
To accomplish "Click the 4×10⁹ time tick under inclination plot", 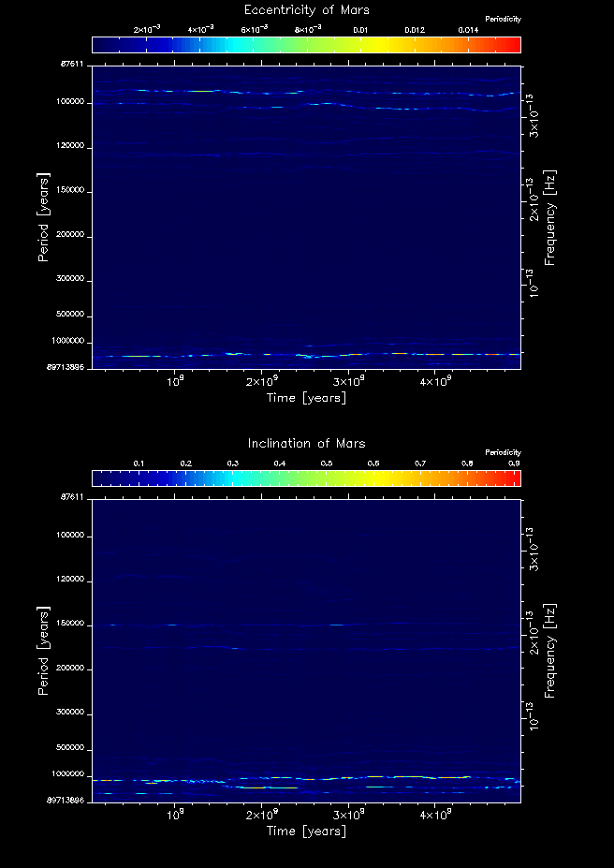I will [x=435, y=816].
